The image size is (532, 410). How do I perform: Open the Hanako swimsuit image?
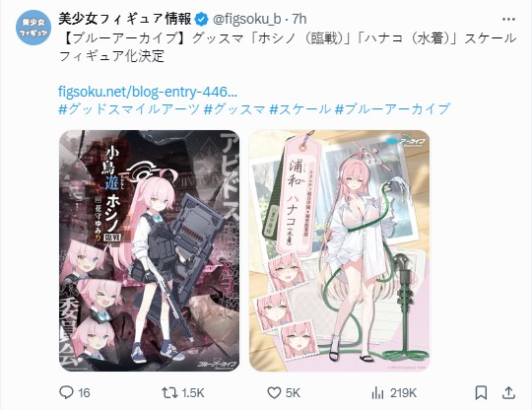[339, 250]
